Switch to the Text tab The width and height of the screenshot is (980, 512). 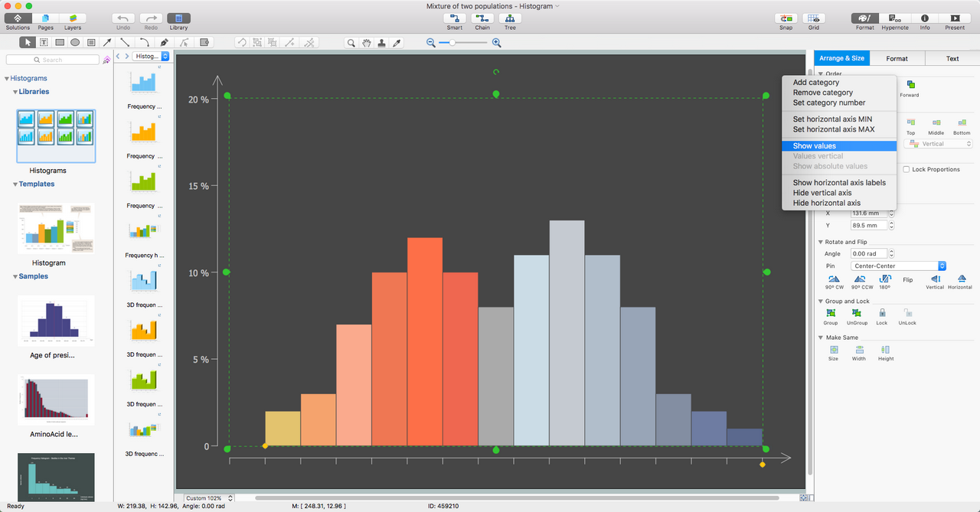pos(952,58)
